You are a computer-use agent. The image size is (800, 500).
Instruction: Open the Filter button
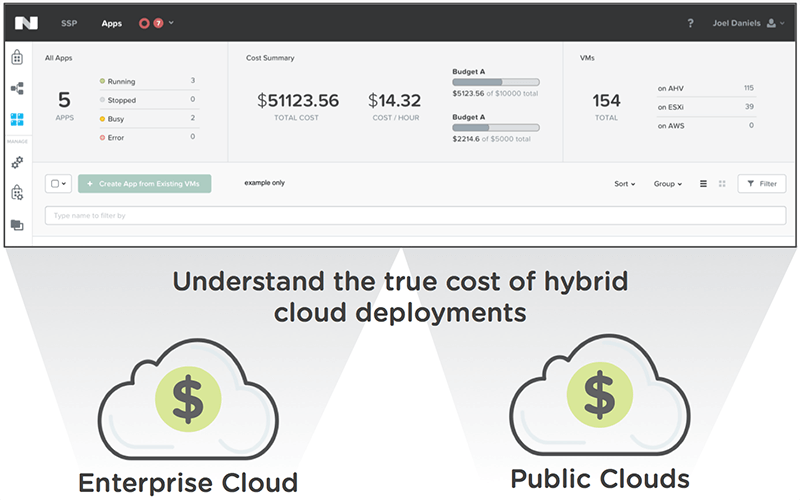[x=762, y=184]
